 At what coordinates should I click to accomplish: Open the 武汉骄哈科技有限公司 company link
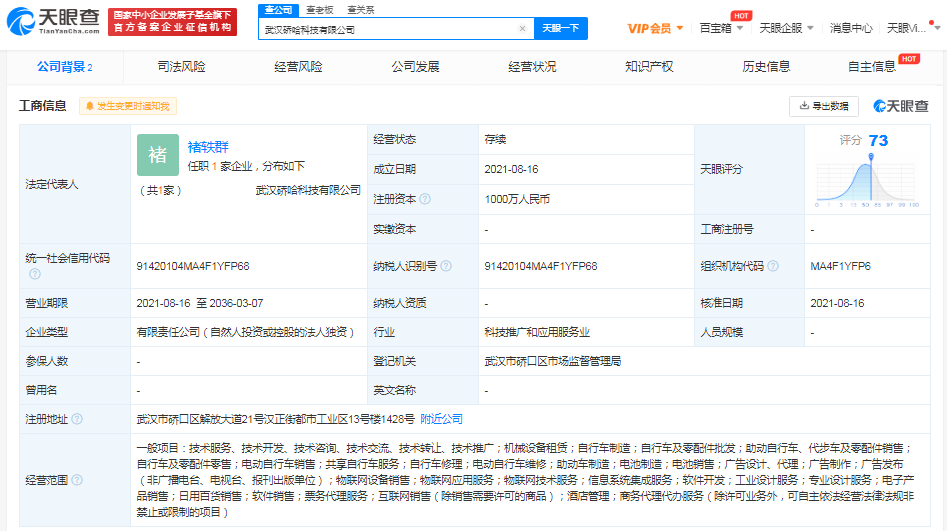[308, 190]
